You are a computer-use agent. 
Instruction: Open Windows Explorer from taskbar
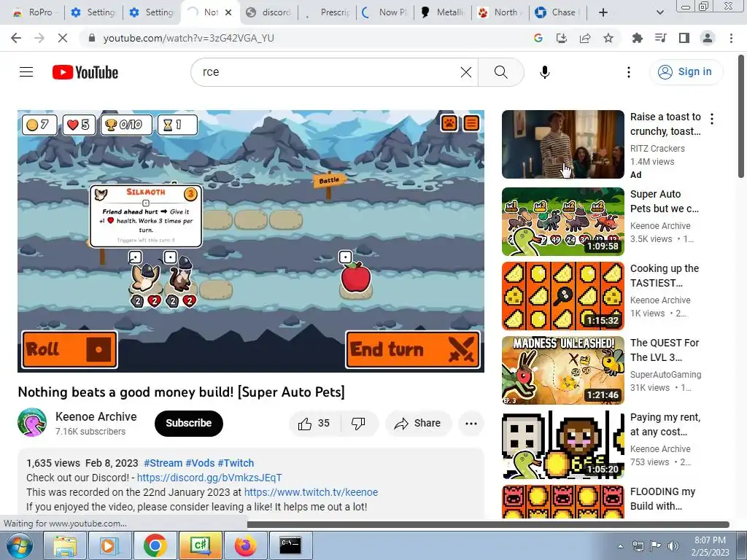click(65, 545)
